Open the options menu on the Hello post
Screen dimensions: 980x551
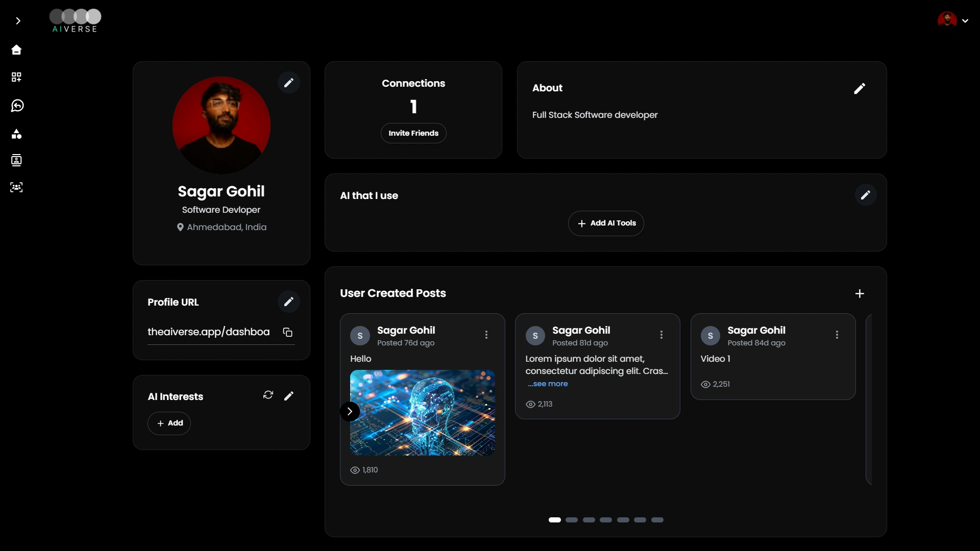coord(486,335)
